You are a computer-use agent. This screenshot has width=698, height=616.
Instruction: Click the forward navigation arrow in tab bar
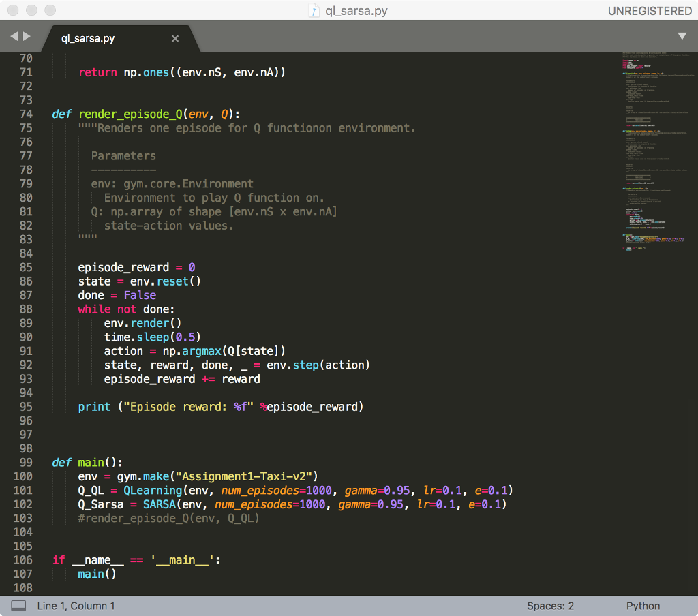(27, 37)
